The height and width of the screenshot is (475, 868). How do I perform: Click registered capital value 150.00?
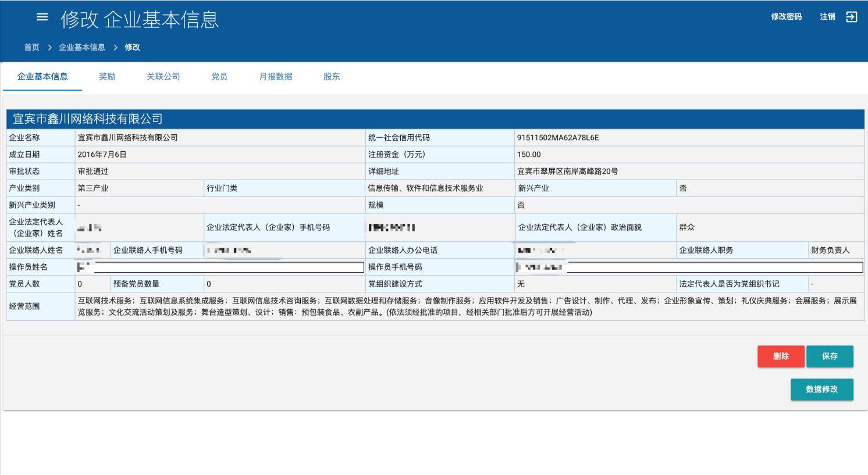coord(528,155)
